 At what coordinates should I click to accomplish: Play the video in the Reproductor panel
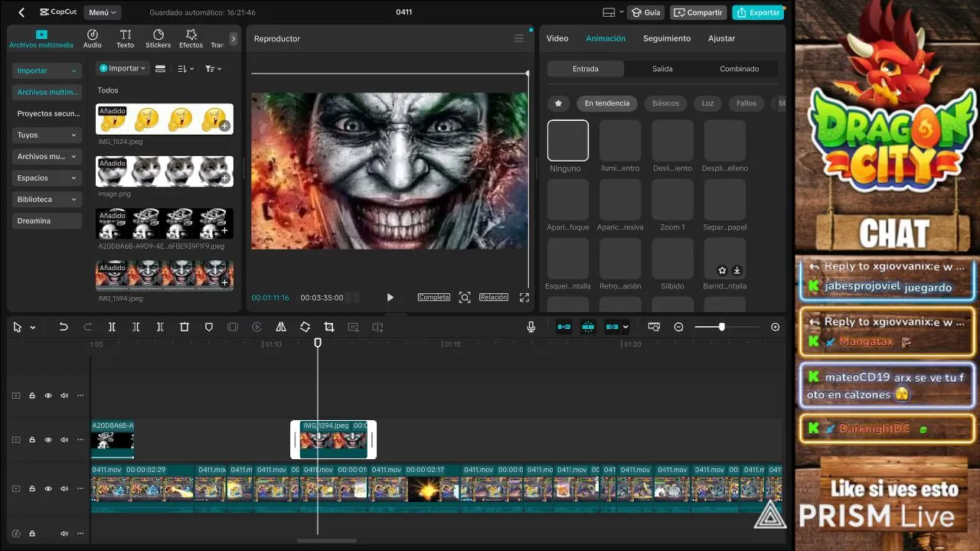point(390,298)
